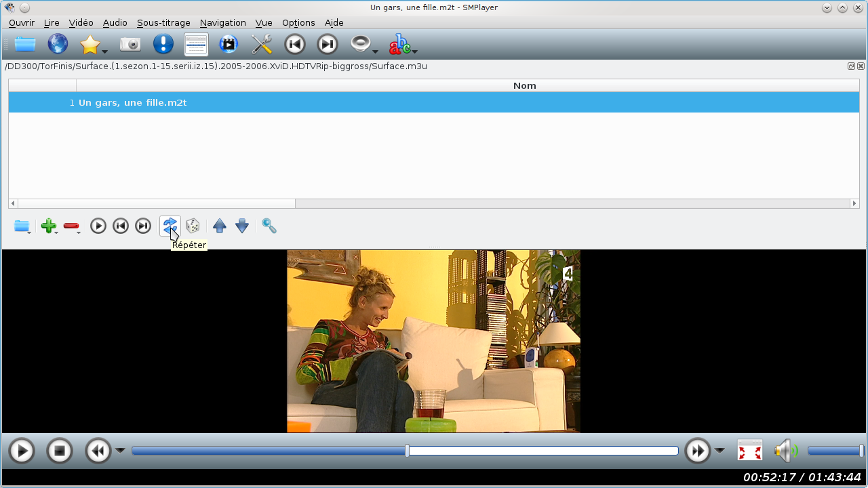This screenshot has width=868, height=488.
Task: Expand the subtitles abc dropdown arrow
Action: [414, 51]
